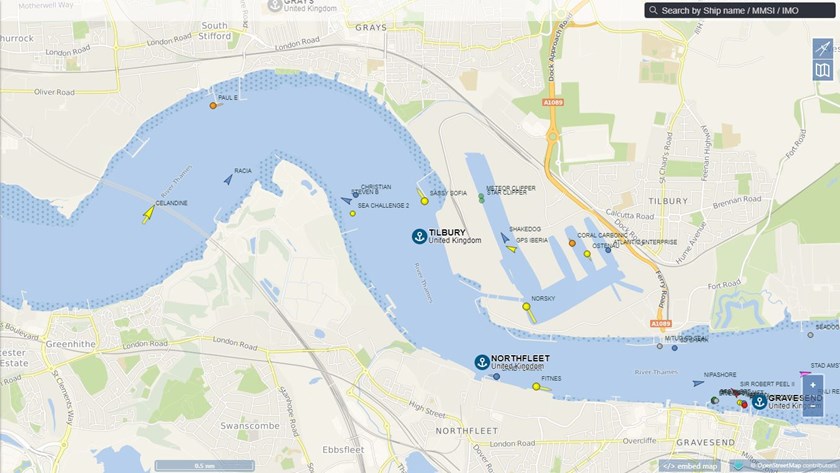Select the orange CORAL CARBONIC marker

(x=572, y=243)
